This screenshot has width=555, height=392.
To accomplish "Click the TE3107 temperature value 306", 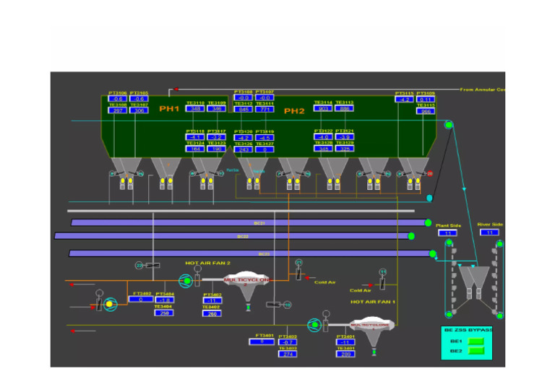I will click(x=139, y=110).
